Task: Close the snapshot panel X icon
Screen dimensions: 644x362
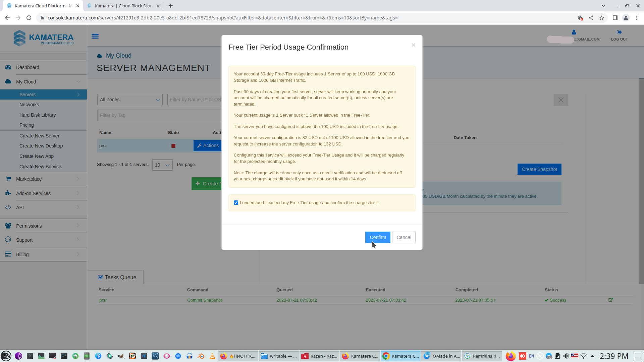Action: point(560,100)
